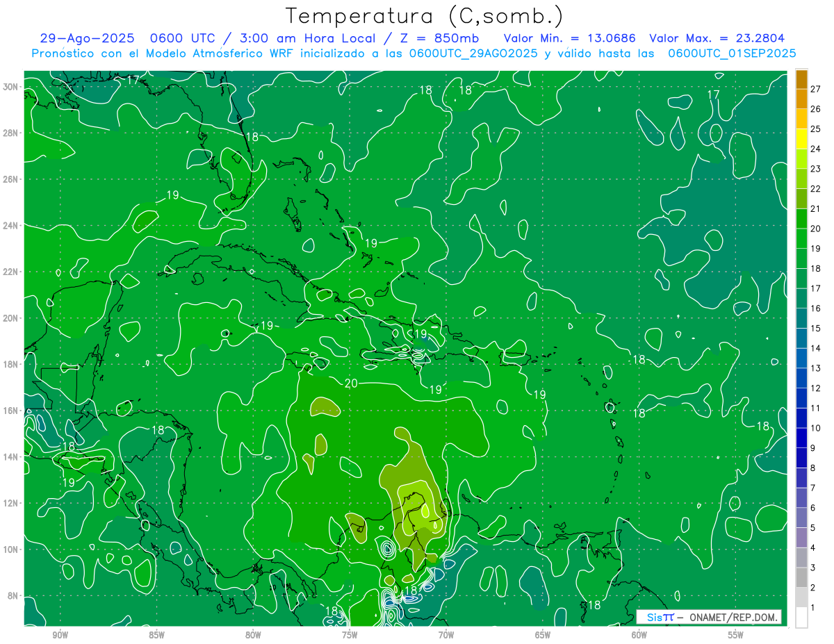Select the white swatch at legend bottom

pyautogui.click(x=801, y=617)
